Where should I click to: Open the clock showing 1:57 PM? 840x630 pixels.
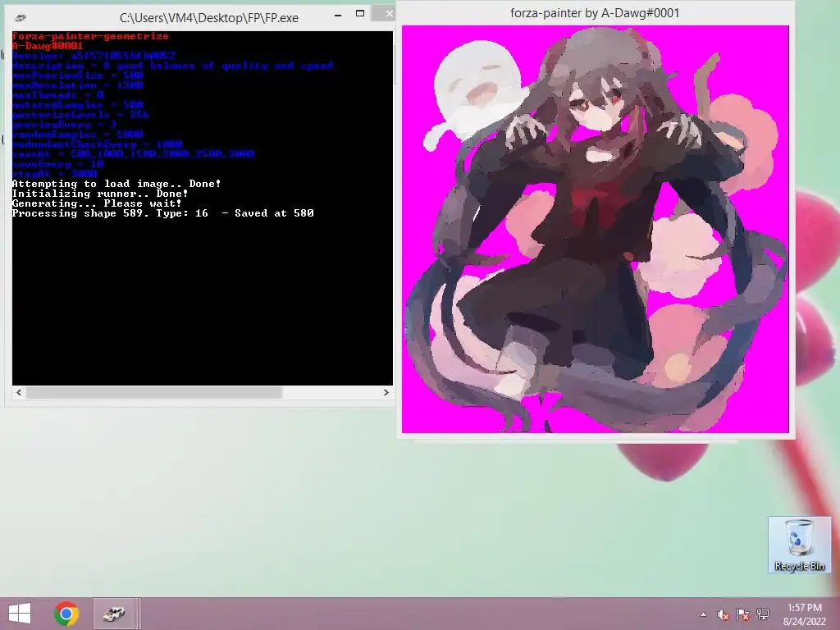point(805,608)
